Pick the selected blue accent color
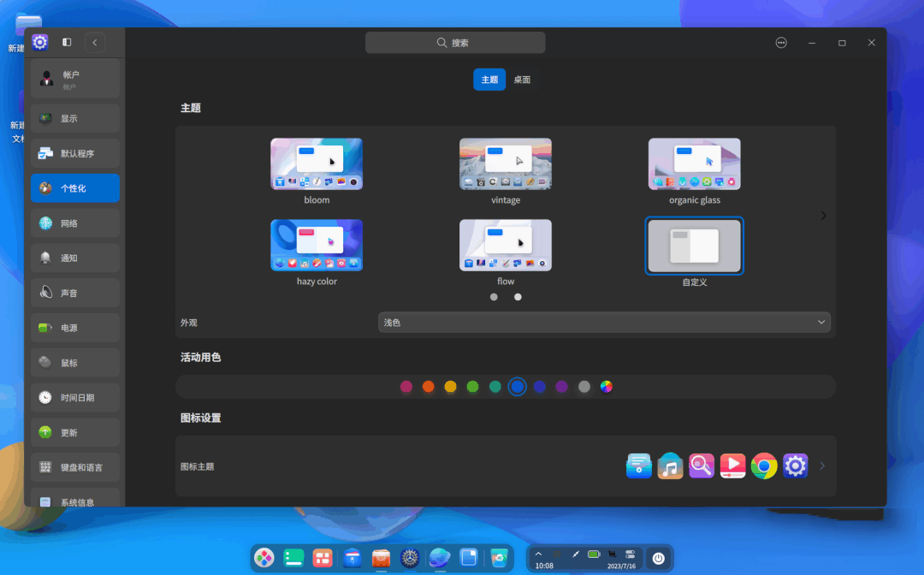The height and width of the screenshot is (575, 924). (518, 387)
